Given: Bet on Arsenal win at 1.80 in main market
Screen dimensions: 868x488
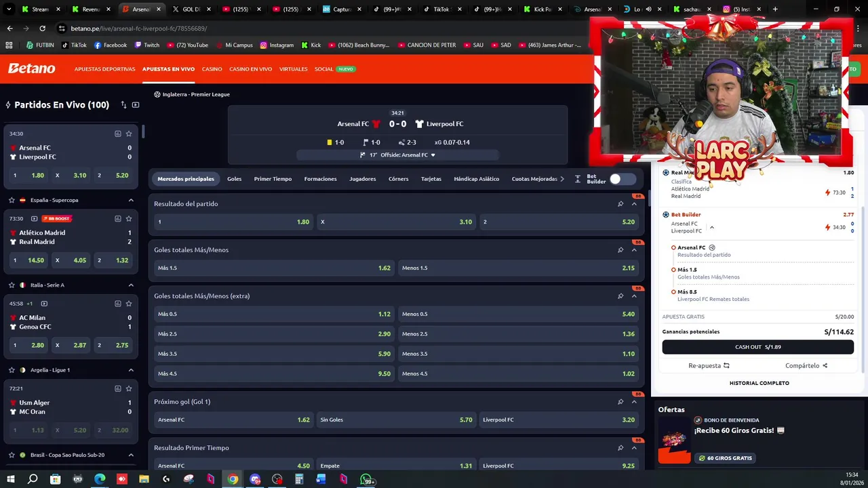Looking at the screenshot, I should 233,222.
